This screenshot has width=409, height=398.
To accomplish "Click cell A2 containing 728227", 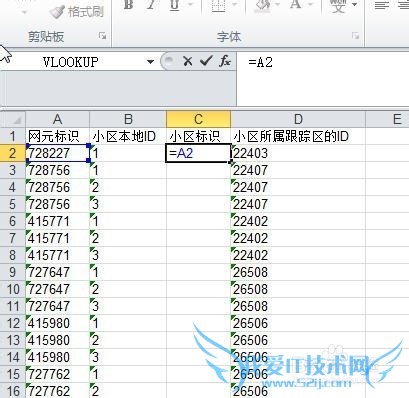I will [x=57, y=153].
